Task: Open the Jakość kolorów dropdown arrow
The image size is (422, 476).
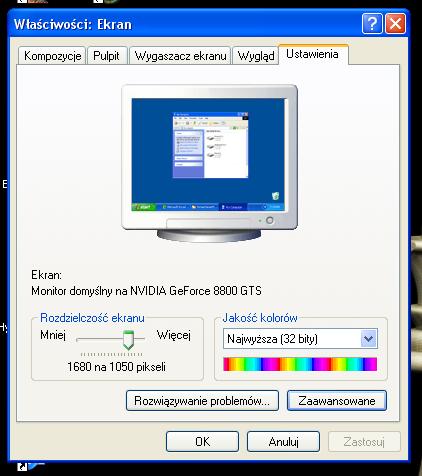Action: (369, 339)
